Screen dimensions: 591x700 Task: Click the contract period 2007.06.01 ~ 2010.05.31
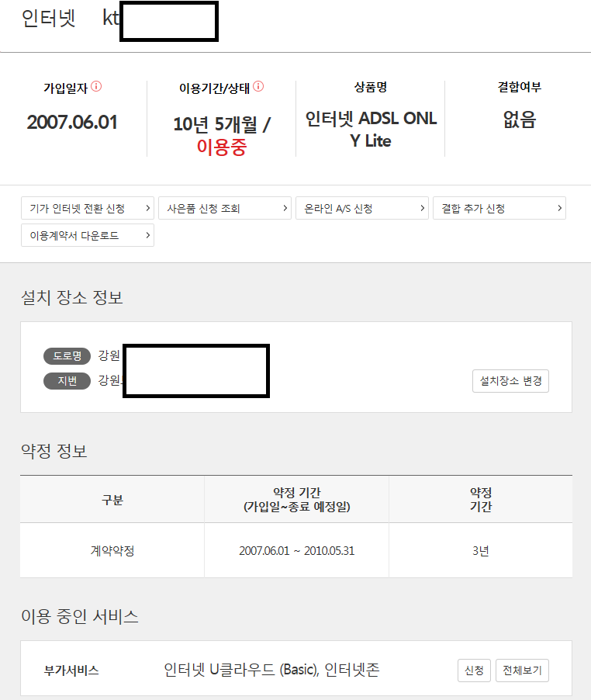click(296, 551)
